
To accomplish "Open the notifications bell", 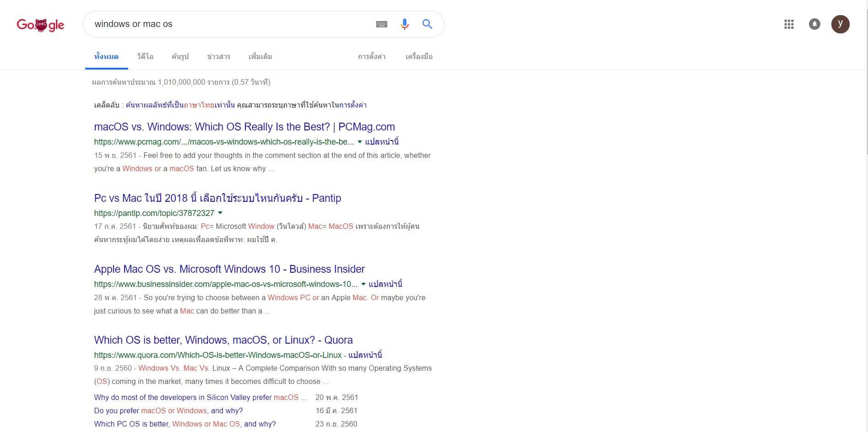I will click(x=814, y=24).
